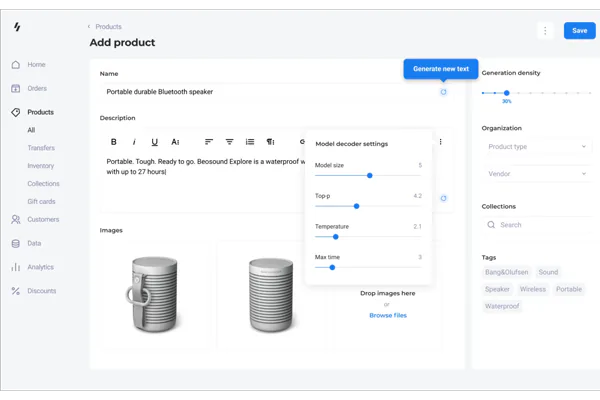Click the Discounts percent icon
600x400 pixels.
16,291
